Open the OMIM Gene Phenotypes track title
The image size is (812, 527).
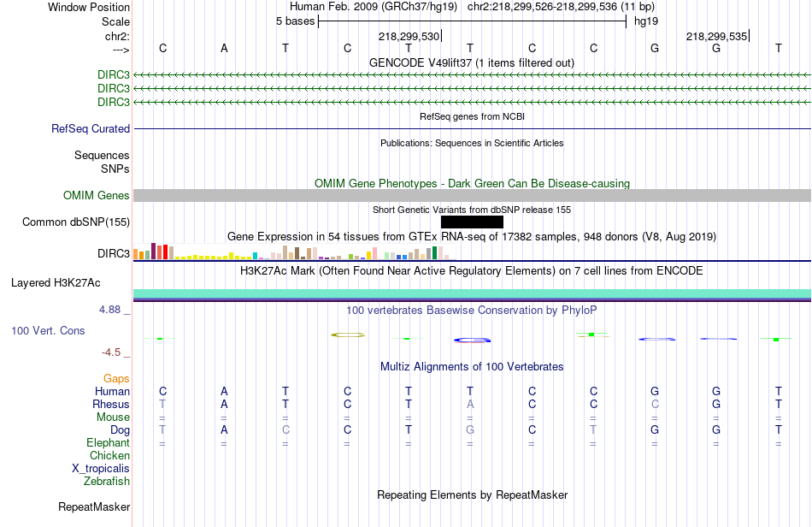[x=472, y=183]
